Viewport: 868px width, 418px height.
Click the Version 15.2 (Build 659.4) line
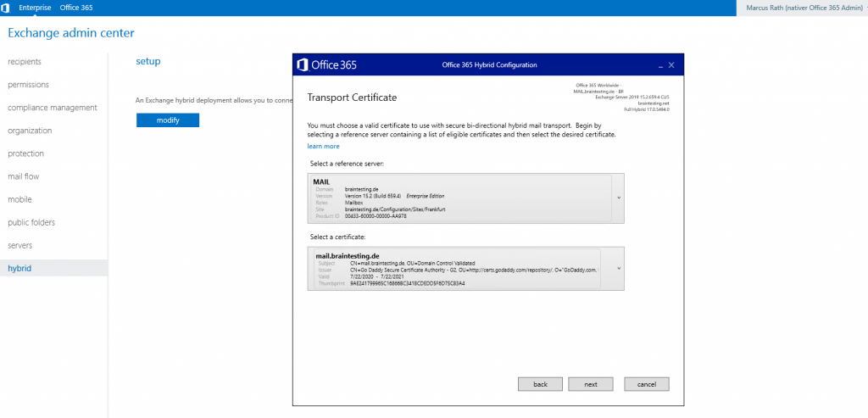(394, 196)
